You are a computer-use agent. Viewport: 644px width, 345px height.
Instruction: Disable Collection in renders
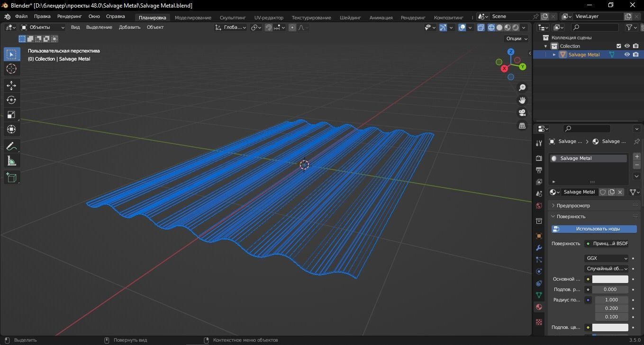click(x=635, y=46)
